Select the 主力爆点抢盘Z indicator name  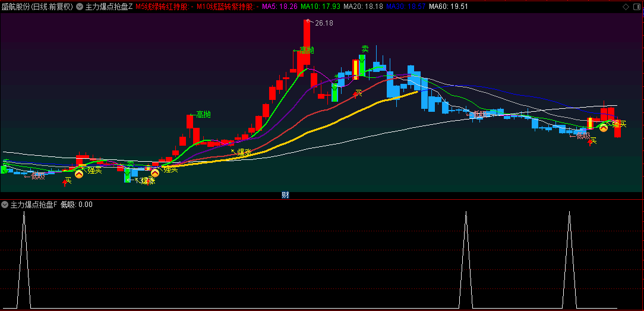click(x=109, y=7)
